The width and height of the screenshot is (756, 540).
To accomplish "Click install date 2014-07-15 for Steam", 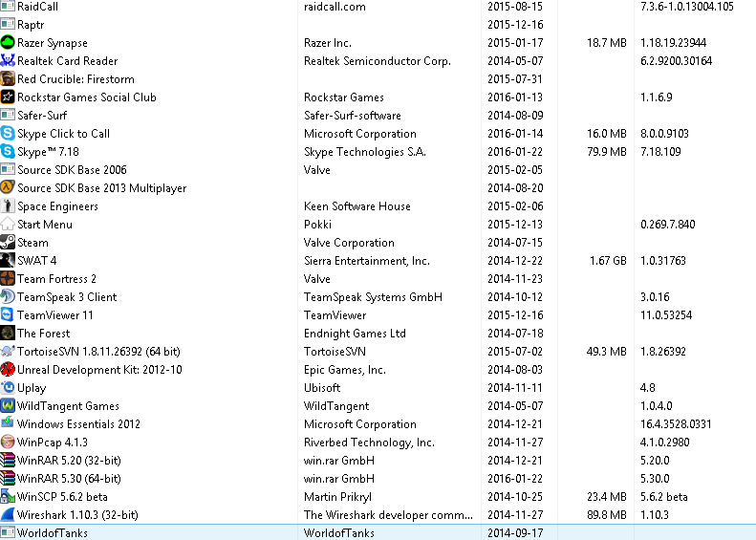I will tap(515, 242).
